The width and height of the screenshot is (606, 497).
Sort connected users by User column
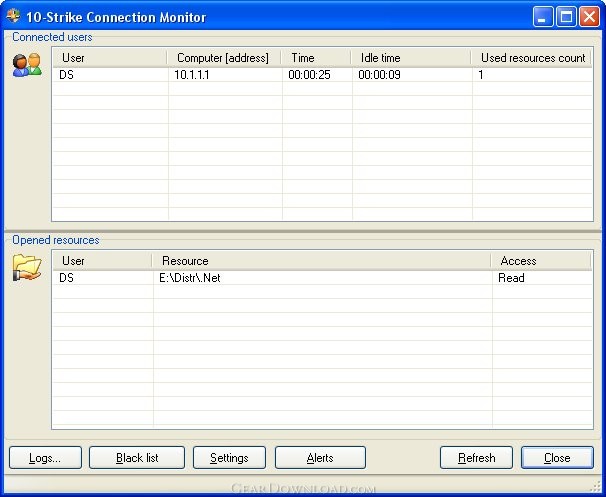tap(110, 58)
